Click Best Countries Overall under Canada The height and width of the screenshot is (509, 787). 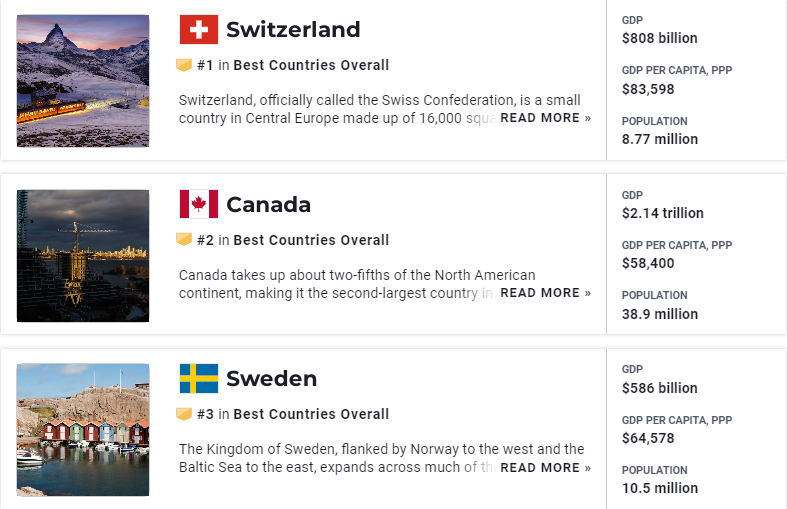[311, 240]
